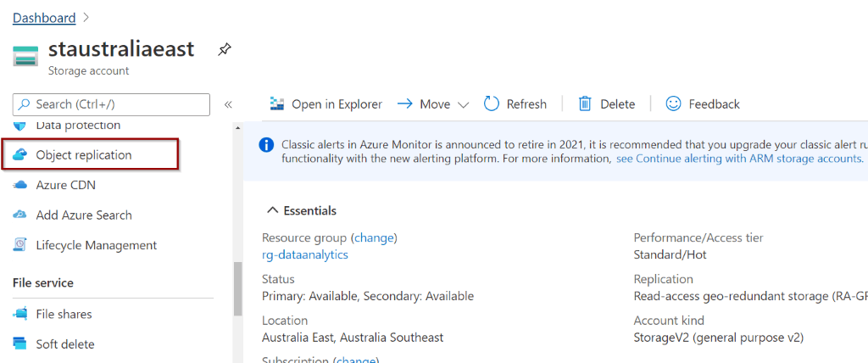Click the Feedback button label

coord(714,104)
